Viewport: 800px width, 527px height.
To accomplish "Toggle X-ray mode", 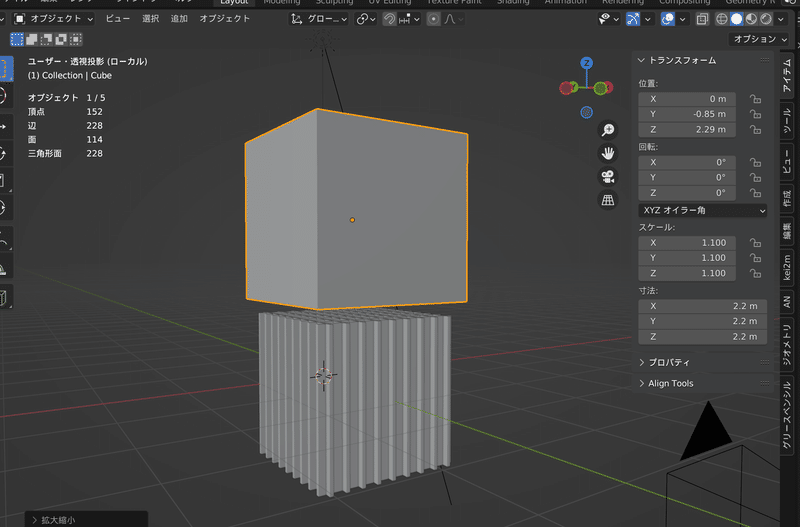I will tap(703, 19).
